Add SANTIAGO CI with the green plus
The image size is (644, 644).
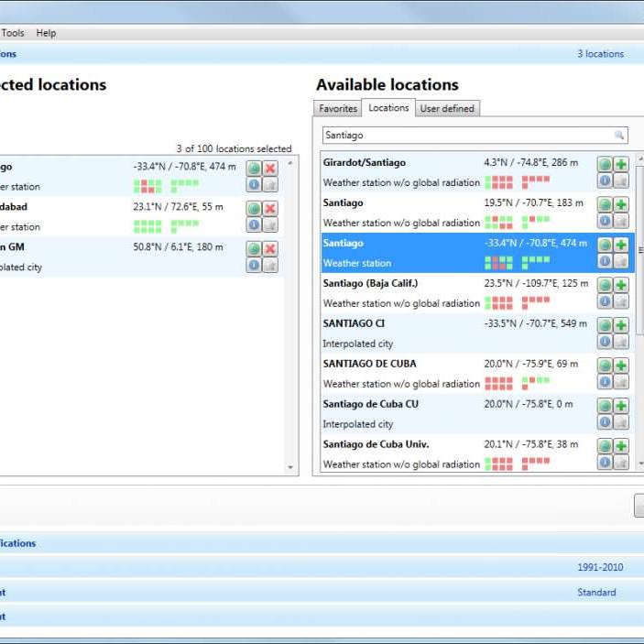pos(621,325)
